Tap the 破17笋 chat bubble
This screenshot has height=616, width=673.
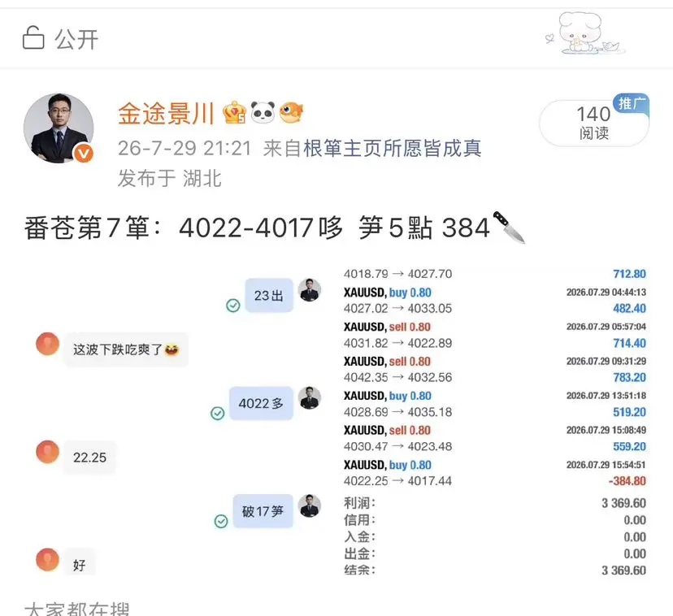(x=263, y=511)
